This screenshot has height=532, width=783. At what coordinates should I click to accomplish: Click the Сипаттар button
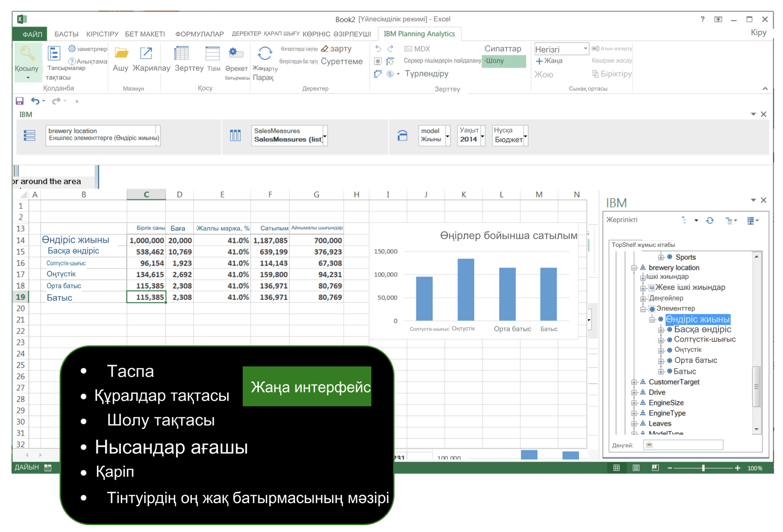[503, 48]
